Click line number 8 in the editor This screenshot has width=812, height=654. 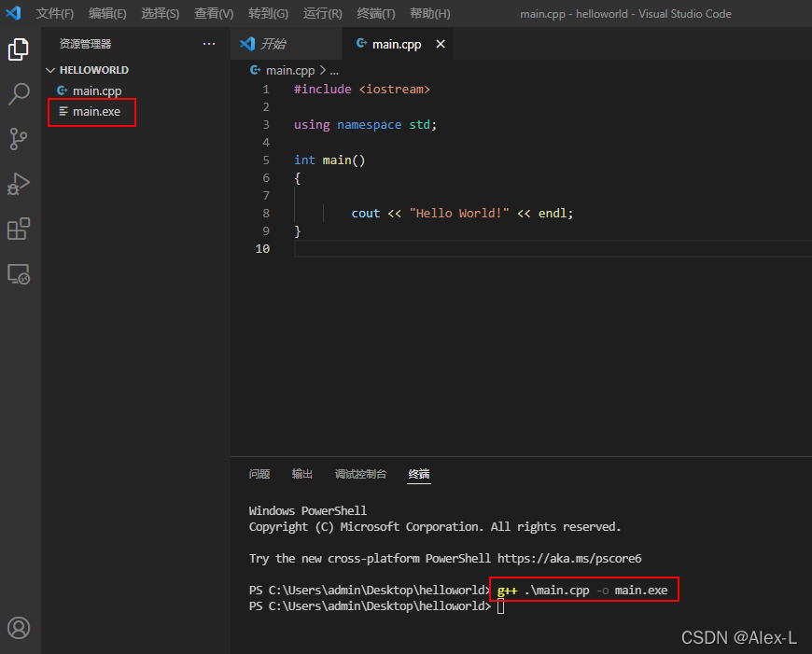[x=266, y=213]
